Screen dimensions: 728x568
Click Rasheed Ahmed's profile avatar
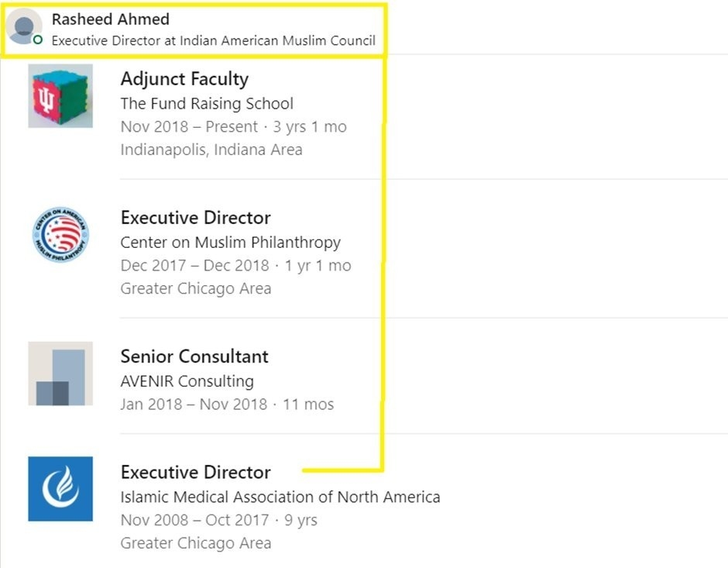[24, 28]
